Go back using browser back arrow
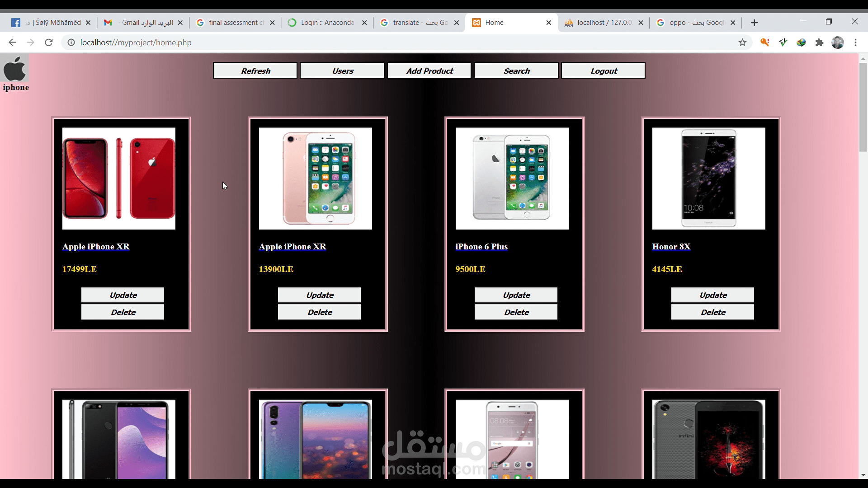 click(x=12, y=42)
